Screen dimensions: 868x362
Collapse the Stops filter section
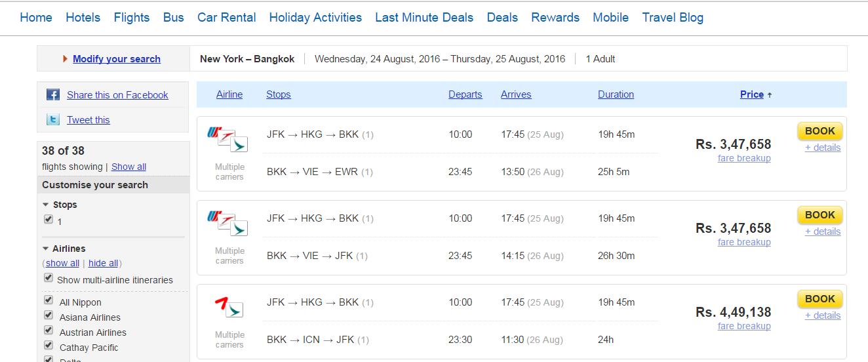tap(46, 205)
